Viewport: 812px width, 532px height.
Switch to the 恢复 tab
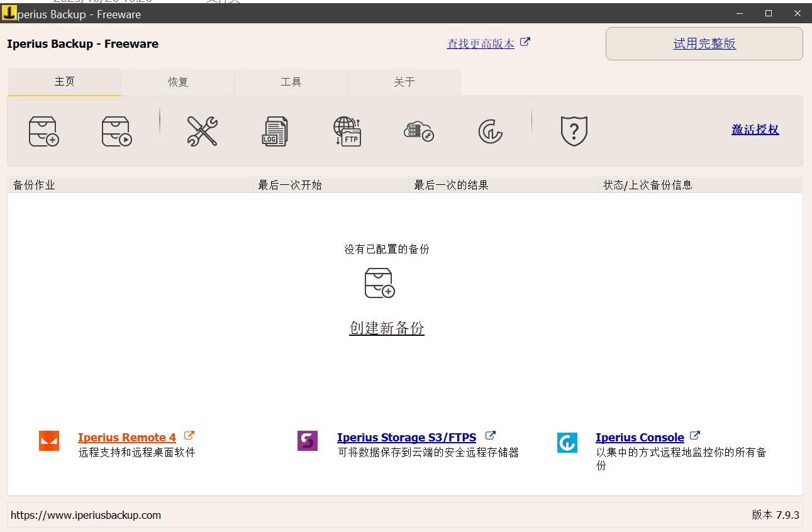coord(178,82)
